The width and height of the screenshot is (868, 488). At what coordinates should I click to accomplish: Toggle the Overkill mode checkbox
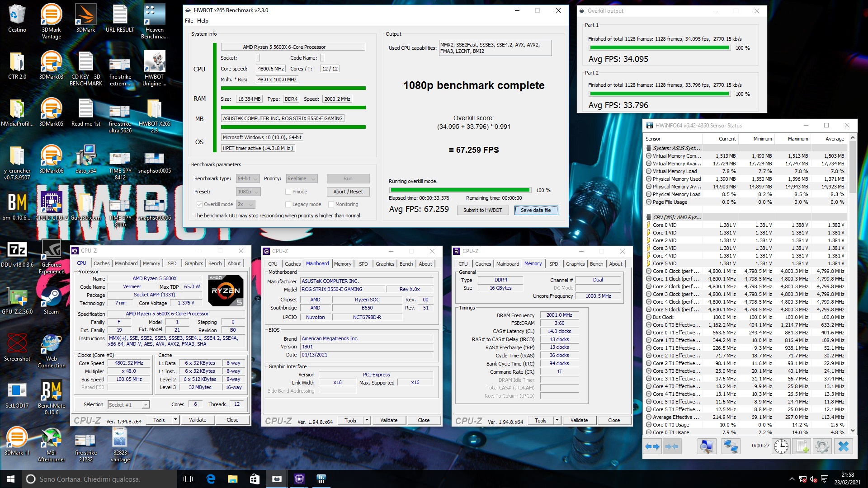pos(199,204)
